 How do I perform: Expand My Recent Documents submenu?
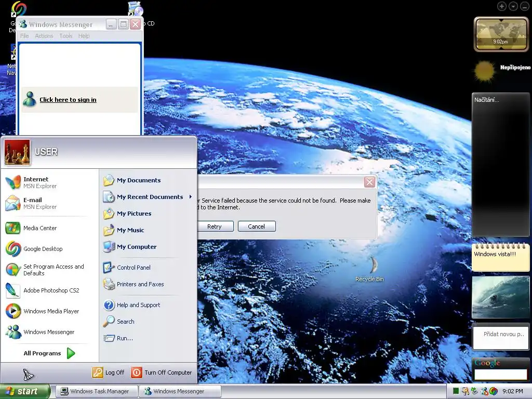click(148, 197)
